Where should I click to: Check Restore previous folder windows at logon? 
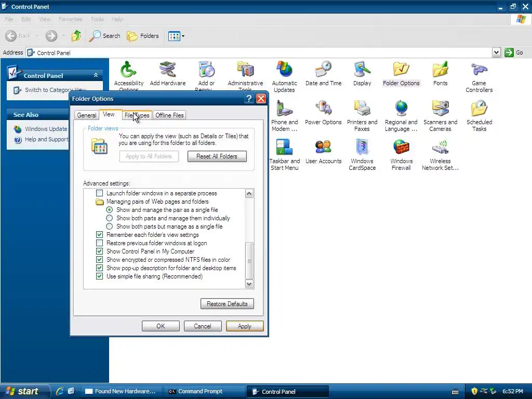pos(99,243)
